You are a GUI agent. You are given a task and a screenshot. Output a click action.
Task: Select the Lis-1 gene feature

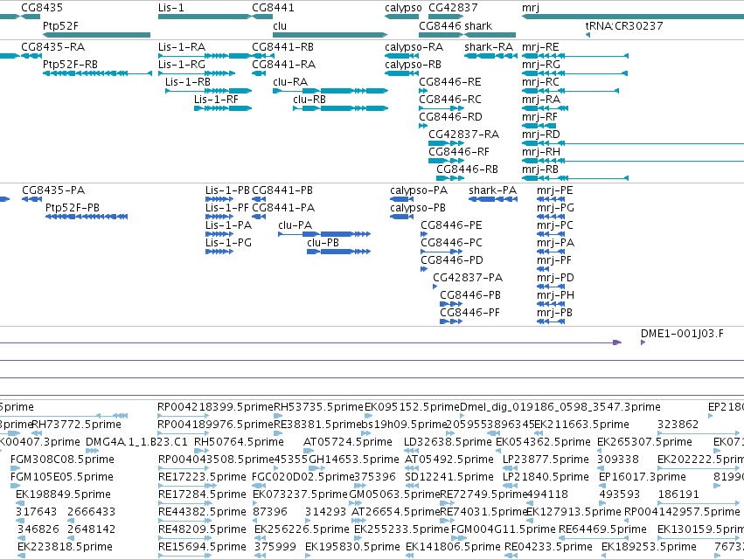tap(204, 17)
